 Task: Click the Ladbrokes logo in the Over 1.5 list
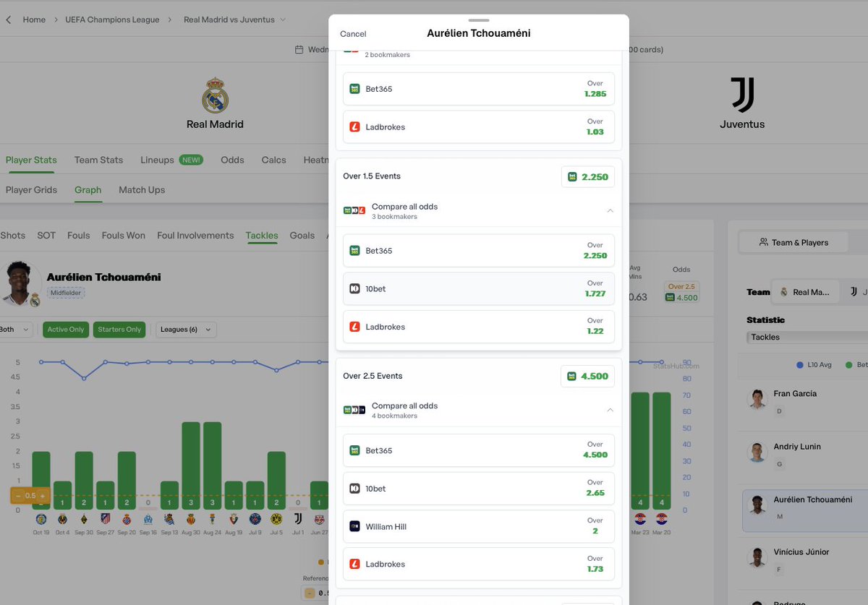[x=355, y=327]
